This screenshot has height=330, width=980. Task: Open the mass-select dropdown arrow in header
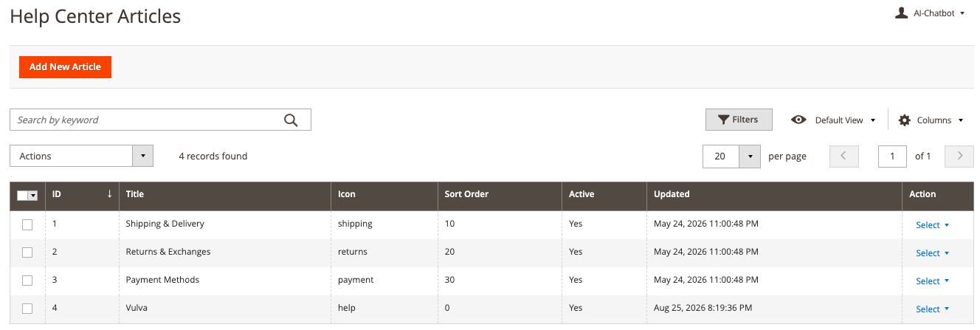[x=33, y=195]
